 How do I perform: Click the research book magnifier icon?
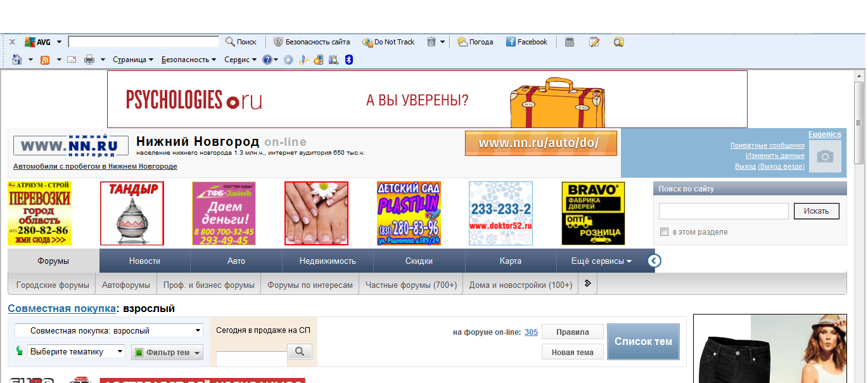pyautogui.click(x=333, y=60)
